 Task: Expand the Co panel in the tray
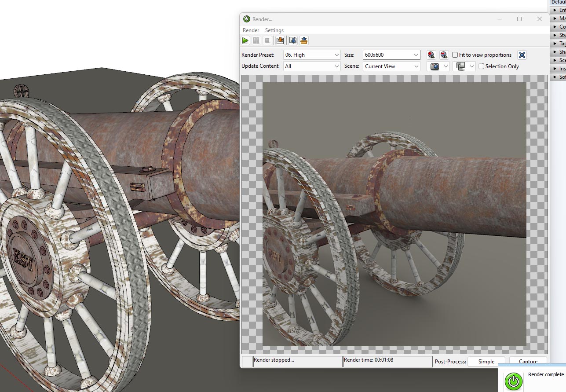(x=558, y=27)
